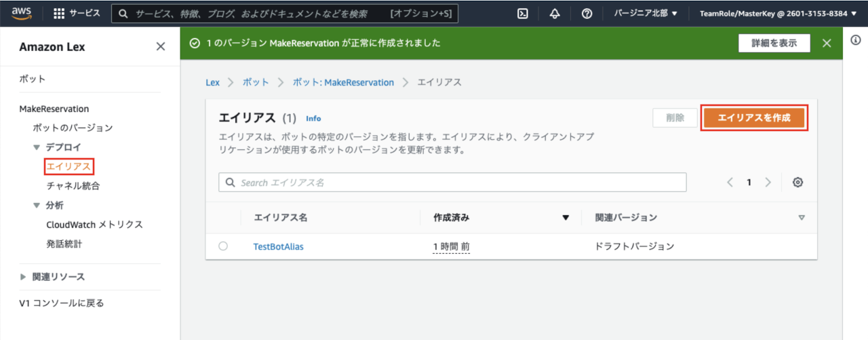868x340 pixels.
Task: Click the 1 時間 前 timestamp
Action: click(x=452, y=246)
